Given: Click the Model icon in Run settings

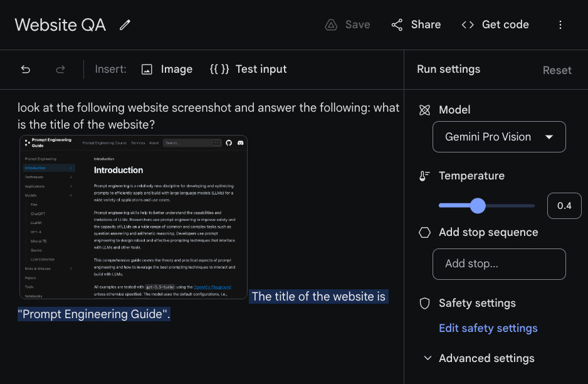Looking at the screenshot, I should 425,110.
